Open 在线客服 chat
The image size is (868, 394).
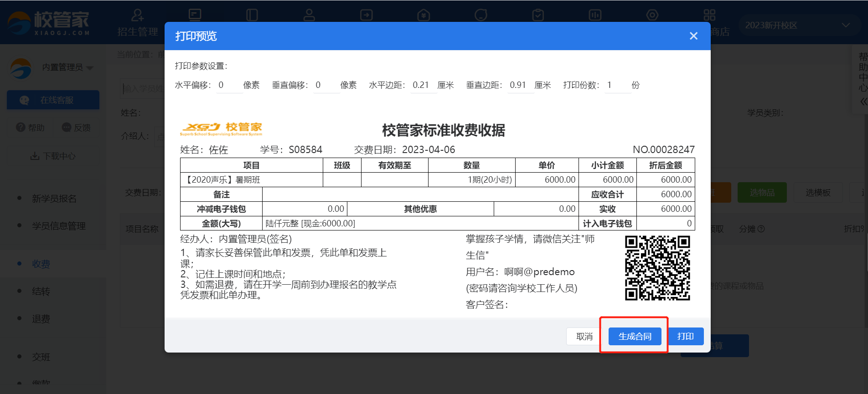[x=53, y=100]
